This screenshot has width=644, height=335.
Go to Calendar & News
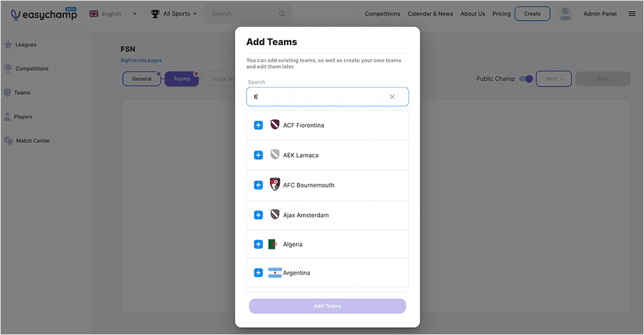pyautogui.click(x=430, y=14)
